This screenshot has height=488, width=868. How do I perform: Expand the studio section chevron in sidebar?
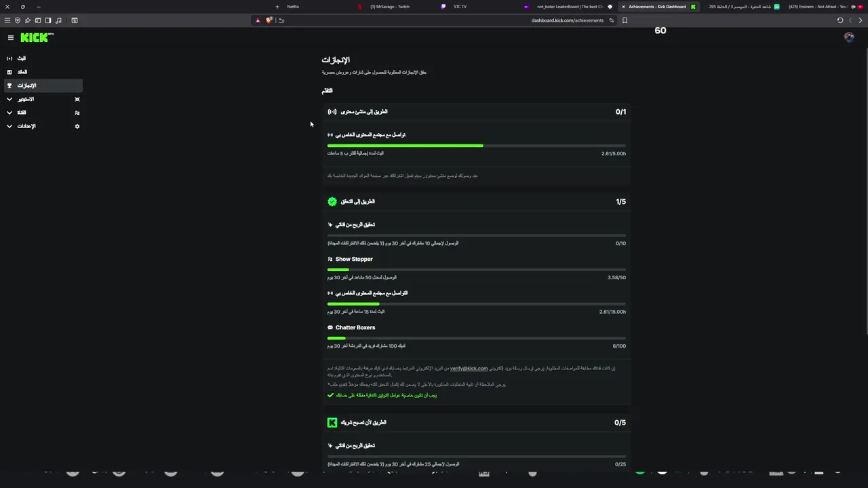[9, 99]
